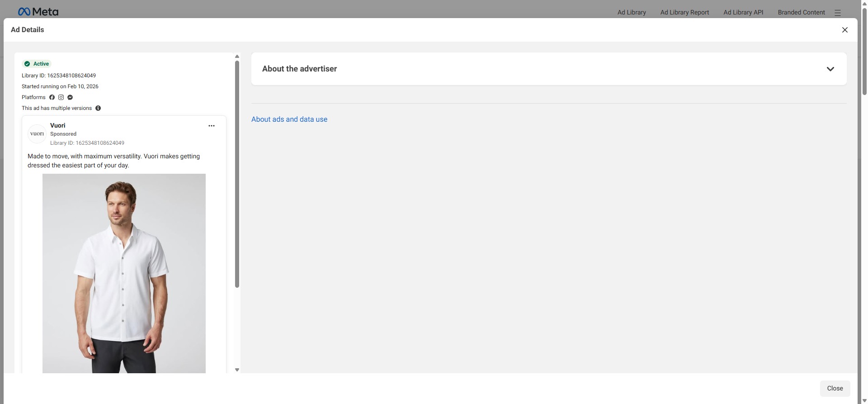Expand About the advertiser section
Viewport: 868px width, 404px height.
pos(830,69)
